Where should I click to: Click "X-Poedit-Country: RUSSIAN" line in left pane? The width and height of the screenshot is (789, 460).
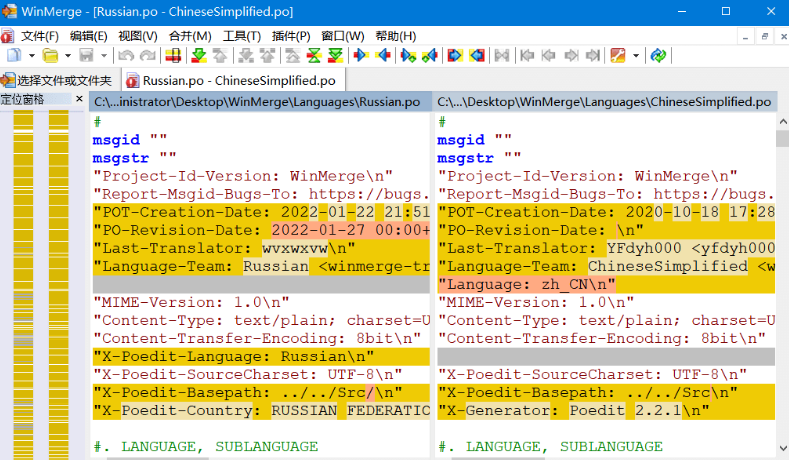261,411
